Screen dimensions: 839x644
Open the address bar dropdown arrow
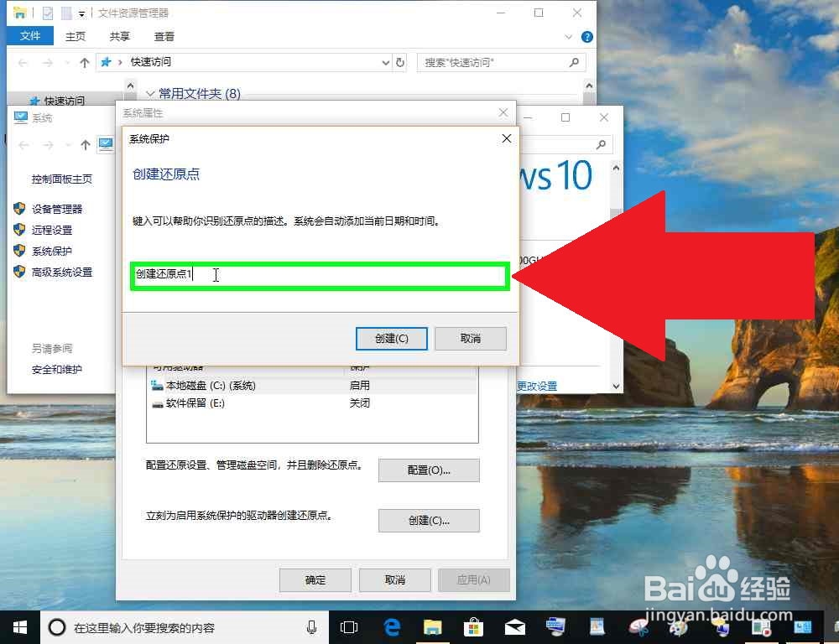click(x=385, y=62)
